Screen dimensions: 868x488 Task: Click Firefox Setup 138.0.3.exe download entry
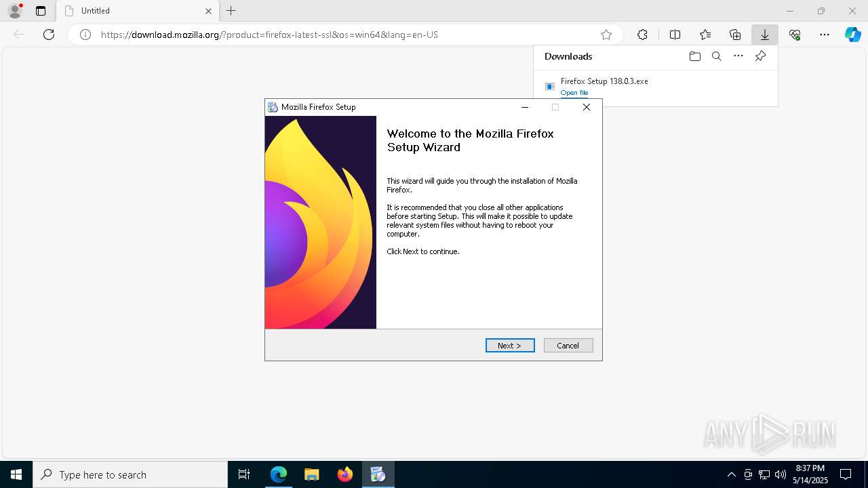[656, 86]
